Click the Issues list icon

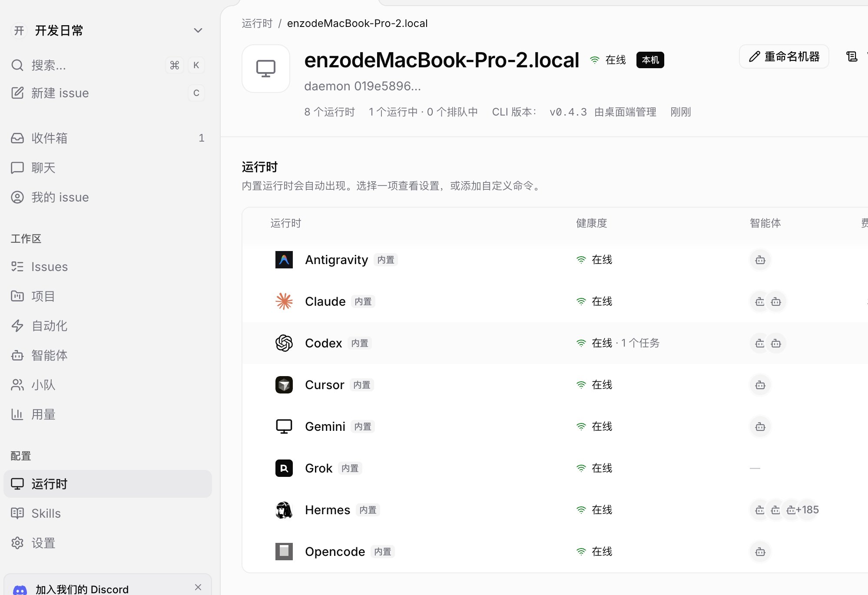17,267
